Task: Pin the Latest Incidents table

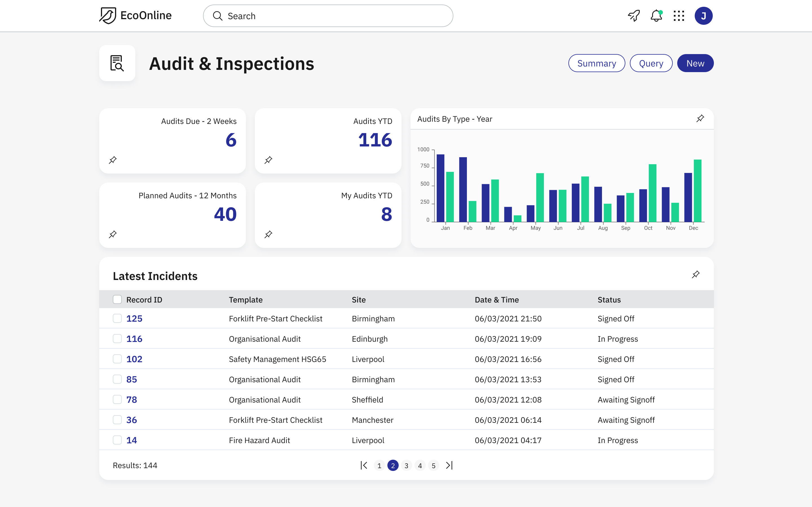Action: [696, 275]
